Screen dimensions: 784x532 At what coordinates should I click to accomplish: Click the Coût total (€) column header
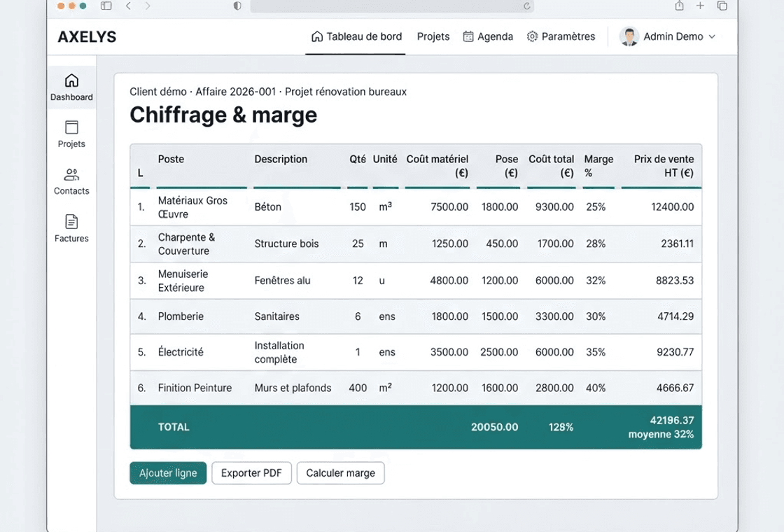552,166
